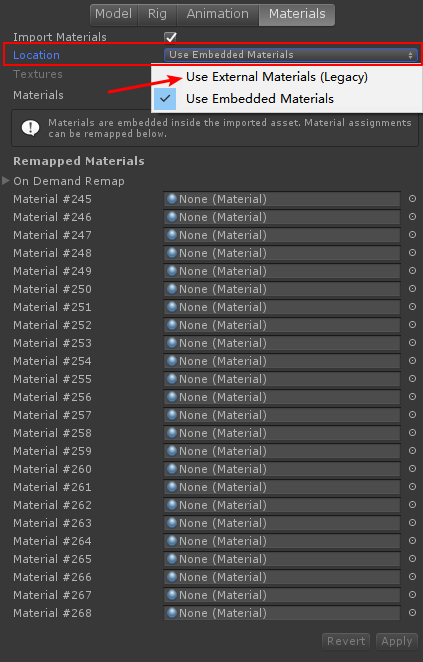Screen dimensions: 423x662
Task: Switch to the Rig tab
Action: [157, 14]
